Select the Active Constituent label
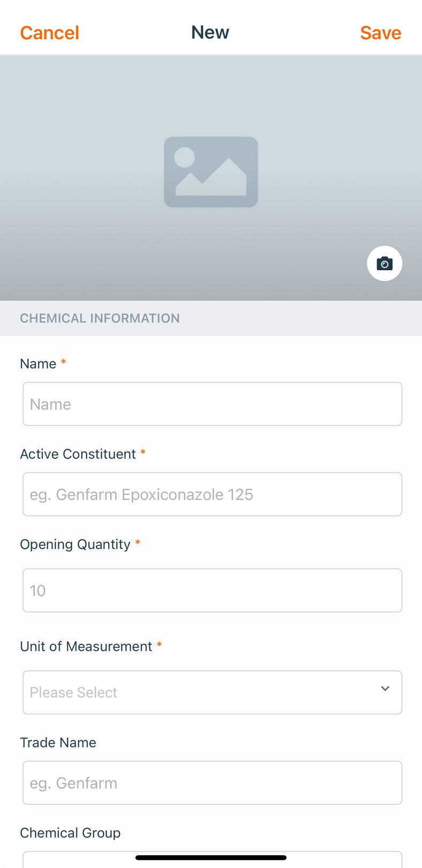This screenshot has width=422, height=868. point(78,454)
